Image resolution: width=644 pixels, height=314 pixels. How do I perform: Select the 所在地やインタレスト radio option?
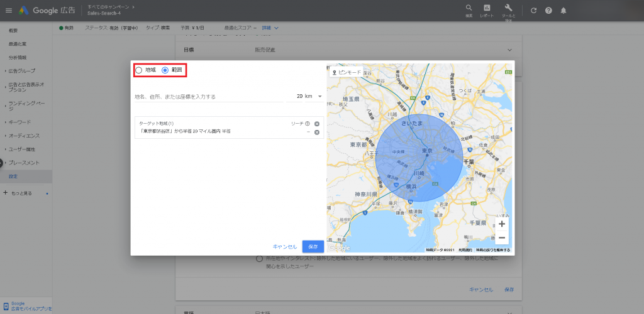click(259, 259)
